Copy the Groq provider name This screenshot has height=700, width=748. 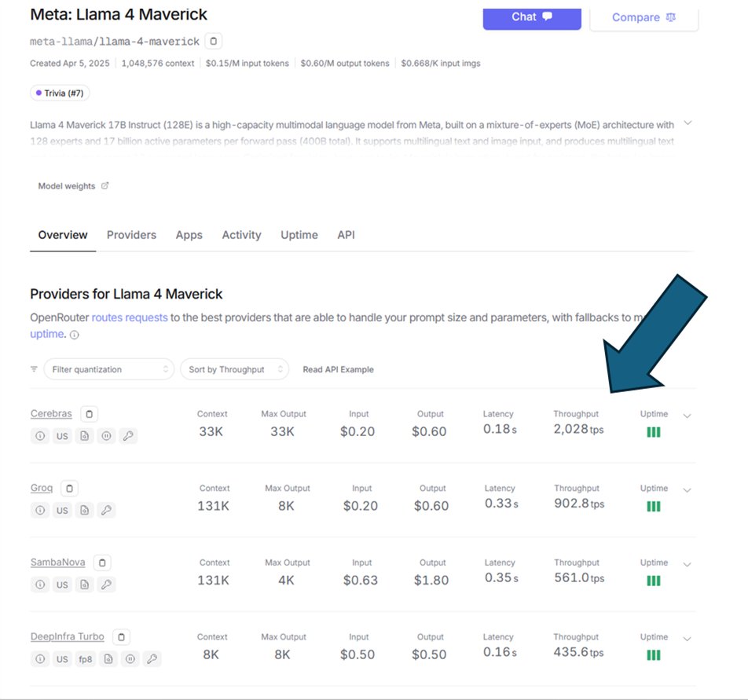point(70,489)
